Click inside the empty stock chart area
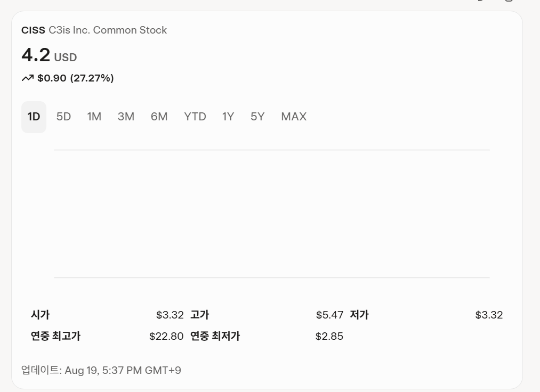 coord(271,214)
